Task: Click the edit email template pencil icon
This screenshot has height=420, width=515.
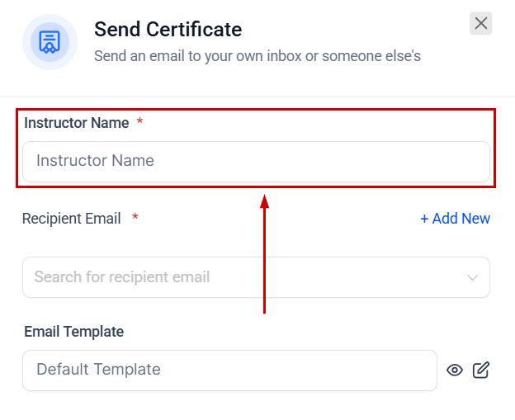Action: [481, 370]
